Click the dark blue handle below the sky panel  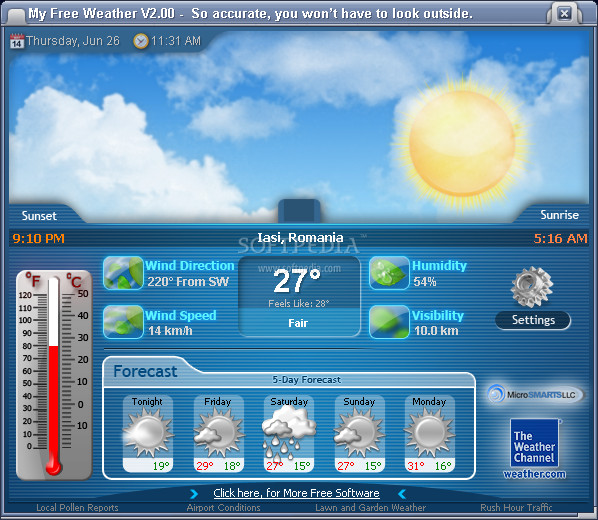(x=299, y=211)
